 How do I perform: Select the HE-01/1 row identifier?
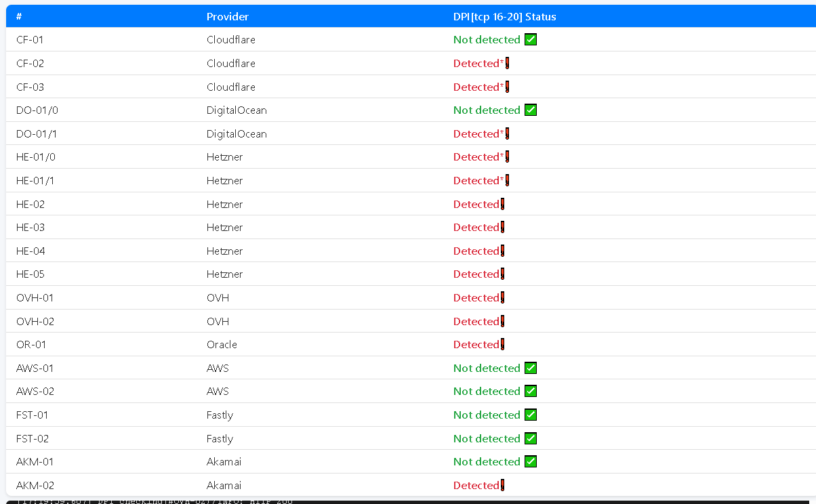35,181
